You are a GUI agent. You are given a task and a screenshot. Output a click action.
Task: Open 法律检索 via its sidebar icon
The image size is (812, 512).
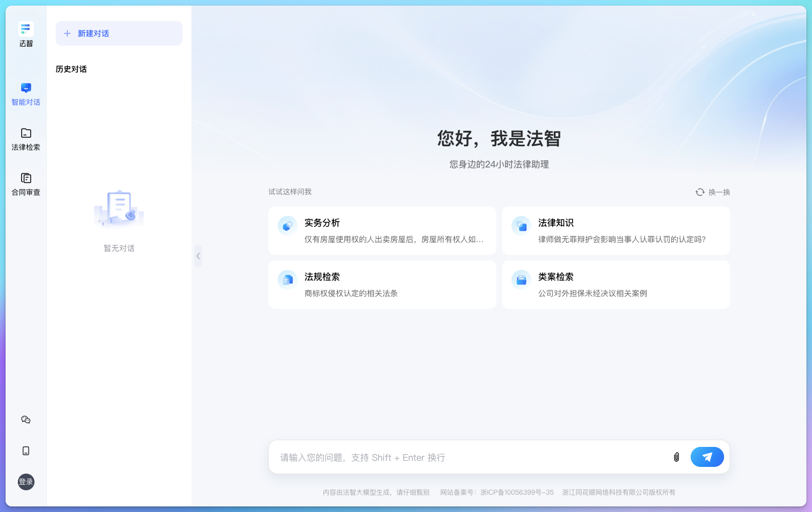[x=26, y=133]
